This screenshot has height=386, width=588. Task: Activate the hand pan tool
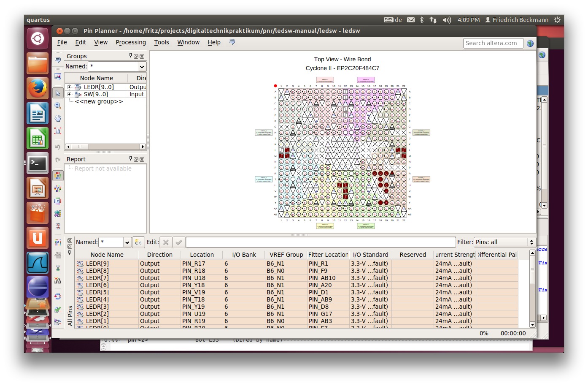pyautogui.click(x=58, y=118)
